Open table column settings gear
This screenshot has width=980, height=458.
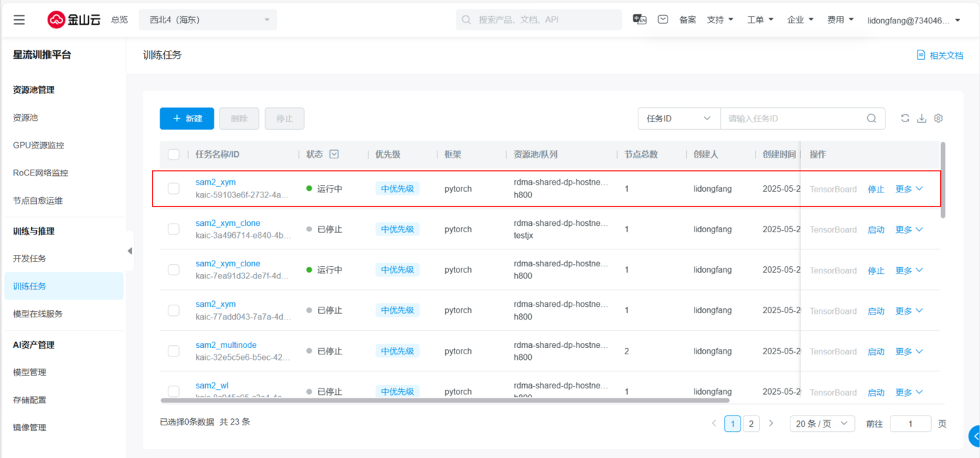938,119
